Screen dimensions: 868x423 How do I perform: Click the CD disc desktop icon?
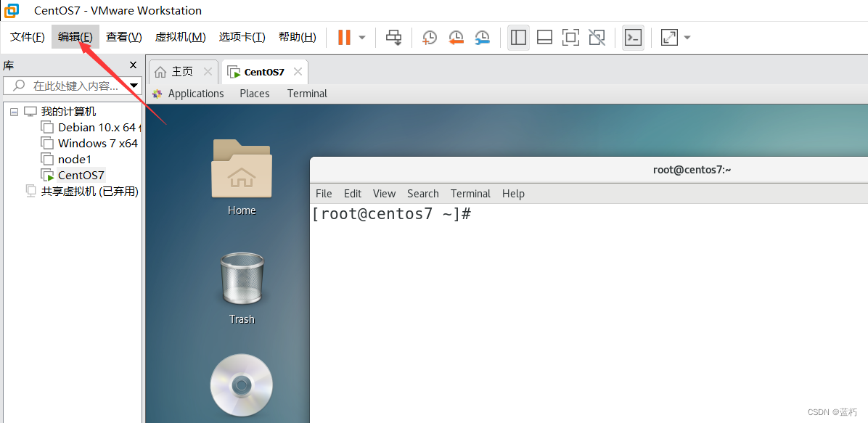[x=242, y=385]
